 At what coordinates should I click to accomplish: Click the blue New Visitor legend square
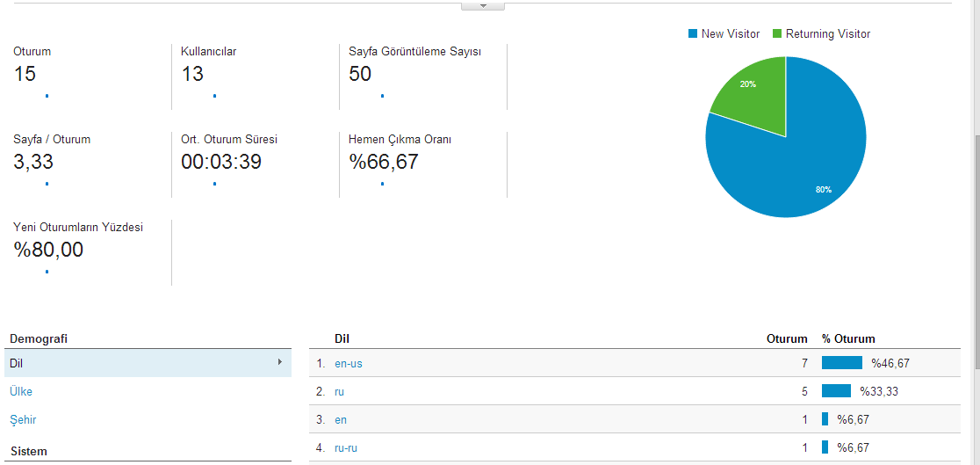tap(693, 33)
